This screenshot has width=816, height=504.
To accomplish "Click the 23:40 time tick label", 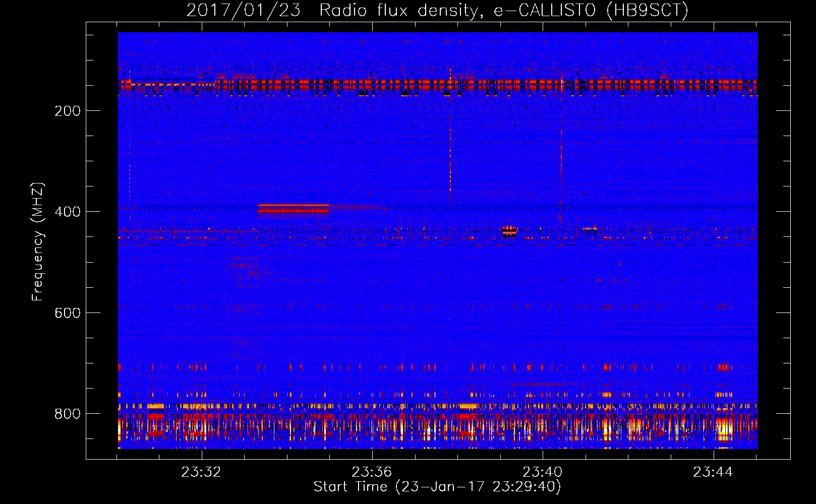I will tap(543, 472).
